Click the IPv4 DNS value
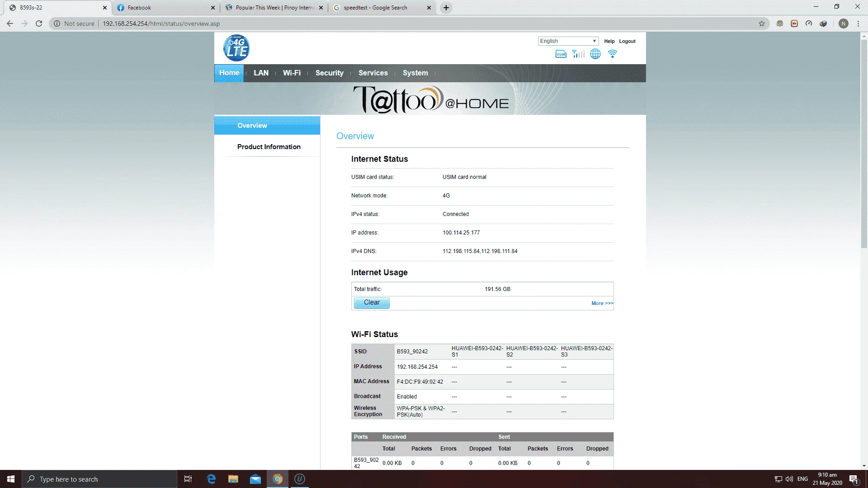 pos(480,251)
